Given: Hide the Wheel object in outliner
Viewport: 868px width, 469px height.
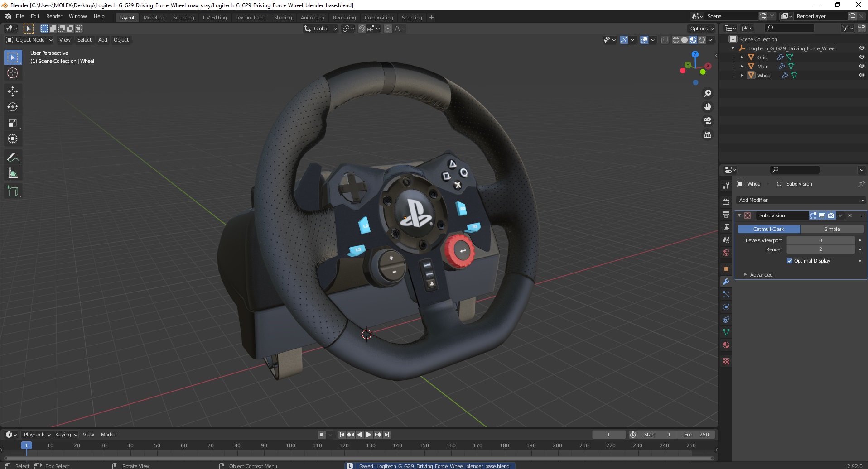Looking at the screenshot, I should point(861,75).
